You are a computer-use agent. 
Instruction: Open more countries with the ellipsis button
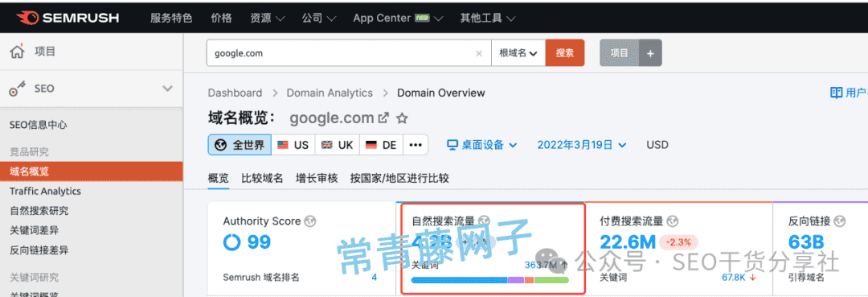(x=416, y=145)
